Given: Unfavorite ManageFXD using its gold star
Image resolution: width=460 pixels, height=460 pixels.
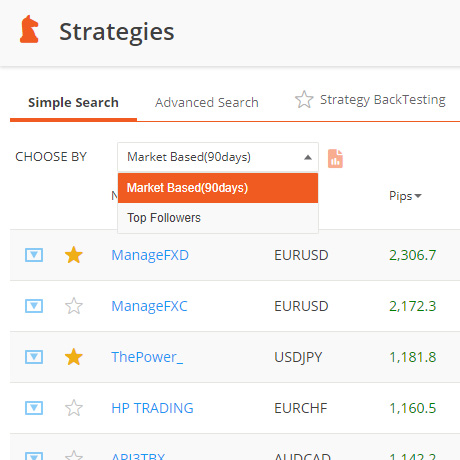Looking at the screenshot, I should [x=73, y=255].
